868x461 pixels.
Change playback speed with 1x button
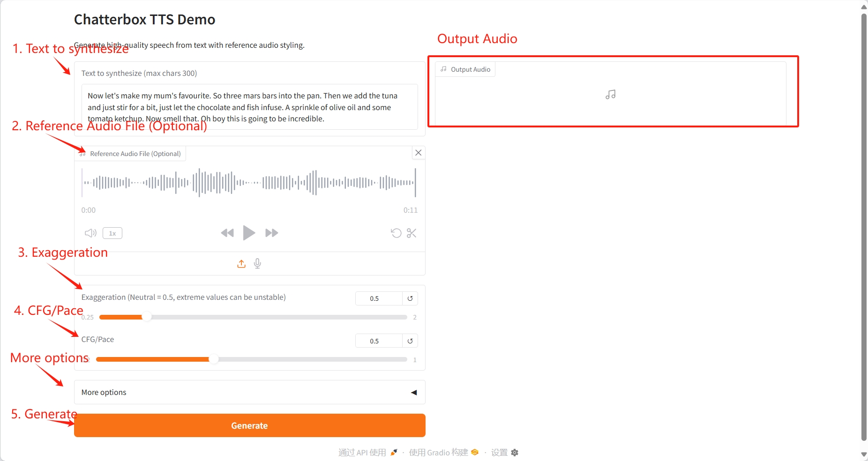(x=112, y=233)
